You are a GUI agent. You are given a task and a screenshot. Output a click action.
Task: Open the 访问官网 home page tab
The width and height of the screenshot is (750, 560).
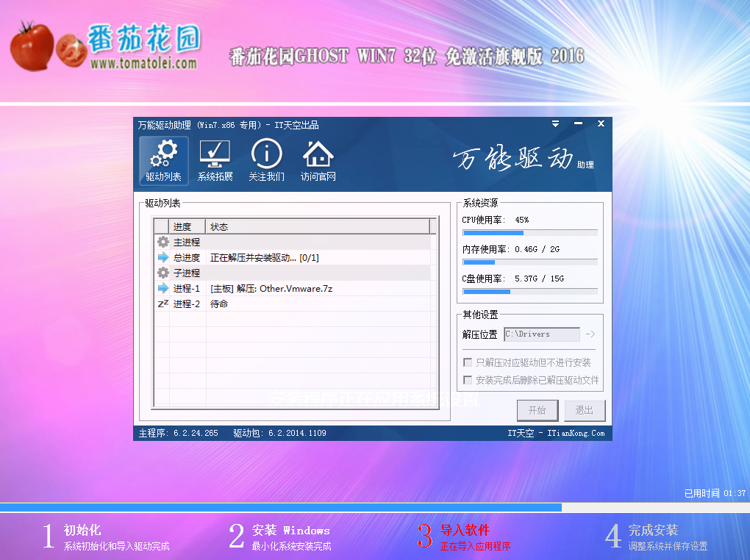318,161
